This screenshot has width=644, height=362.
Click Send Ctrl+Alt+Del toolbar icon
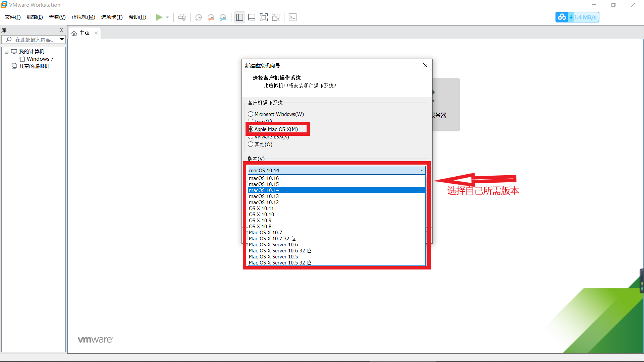(x=182, y=17)
